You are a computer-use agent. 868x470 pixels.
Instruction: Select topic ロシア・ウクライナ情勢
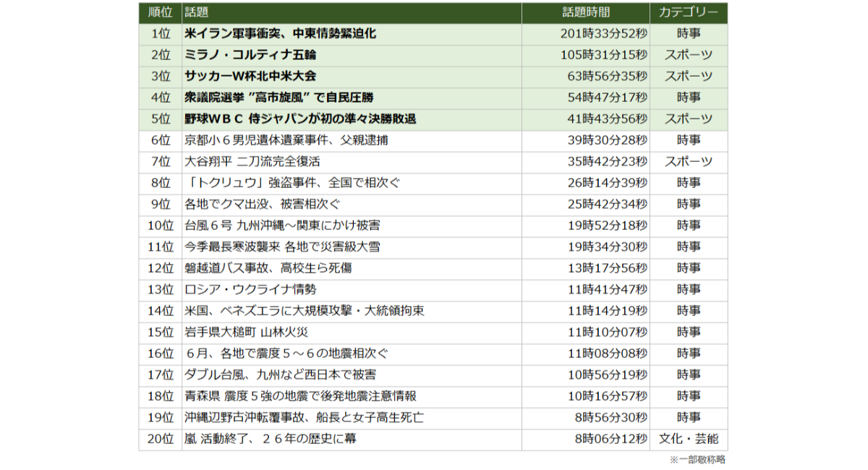click(250, 289)
